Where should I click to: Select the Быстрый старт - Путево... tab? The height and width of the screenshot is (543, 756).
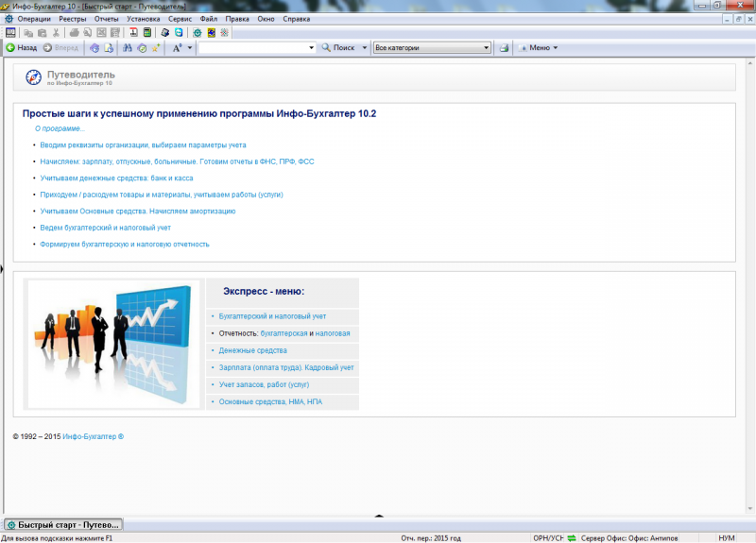62,524
